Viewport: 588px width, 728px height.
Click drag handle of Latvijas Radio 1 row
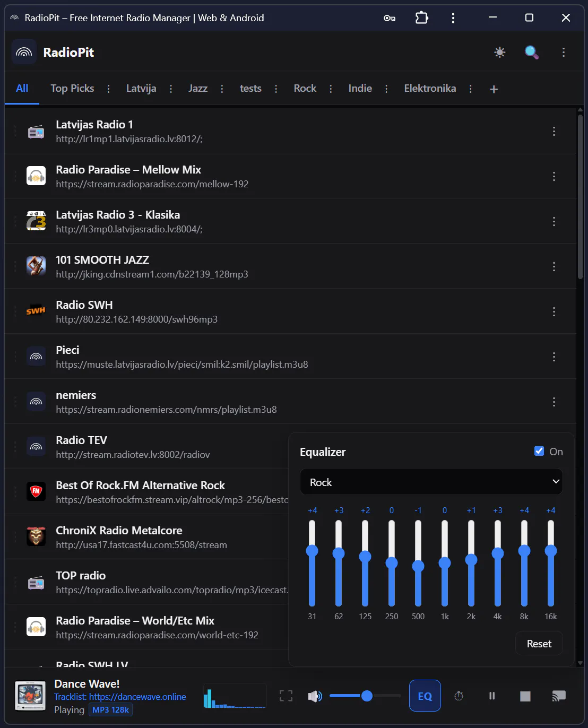(15, 131)
